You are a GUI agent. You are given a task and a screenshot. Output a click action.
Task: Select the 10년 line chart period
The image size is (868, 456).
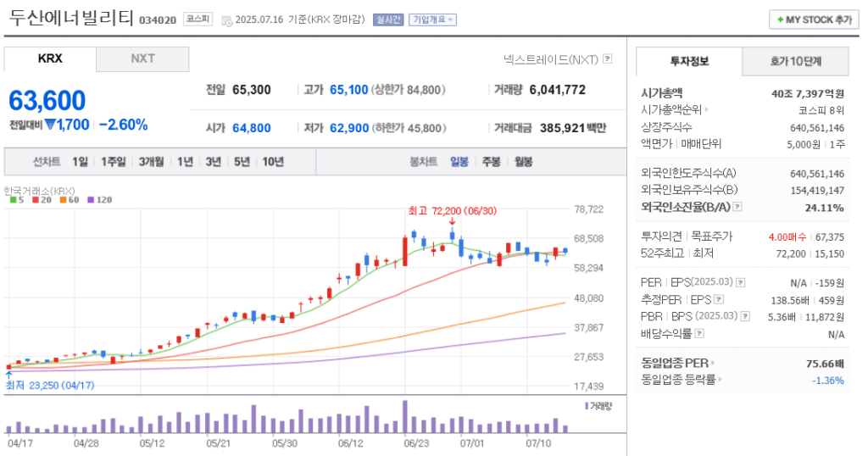pyautogui.click(x=273, y=162)
